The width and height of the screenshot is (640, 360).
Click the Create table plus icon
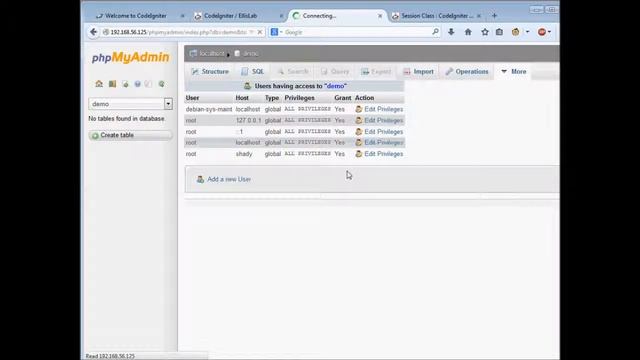click(x=95, y=136)
